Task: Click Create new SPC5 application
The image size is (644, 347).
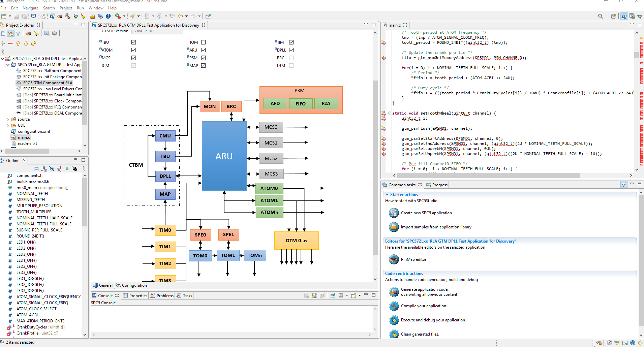Action: [x=426, y=213]
